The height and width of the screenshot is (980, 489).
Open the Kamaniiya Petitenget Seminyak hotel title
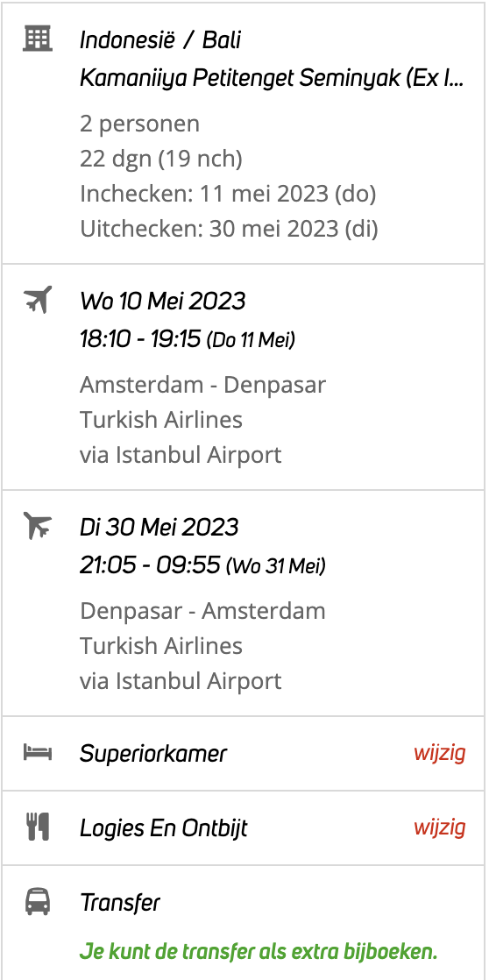273,79
